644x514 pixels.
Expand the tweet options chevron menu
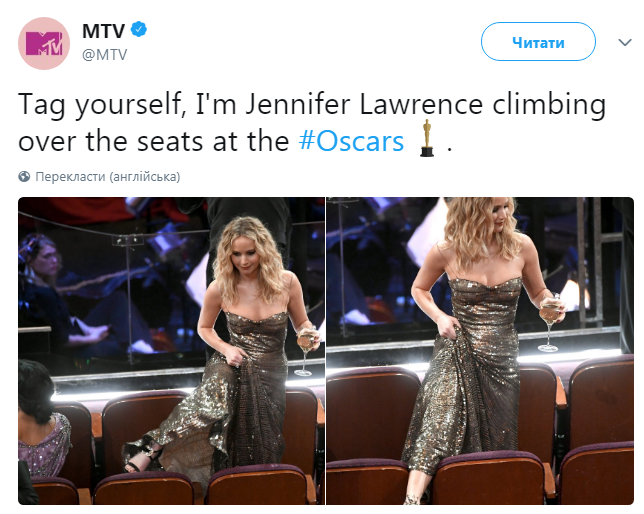coord(625,42)
